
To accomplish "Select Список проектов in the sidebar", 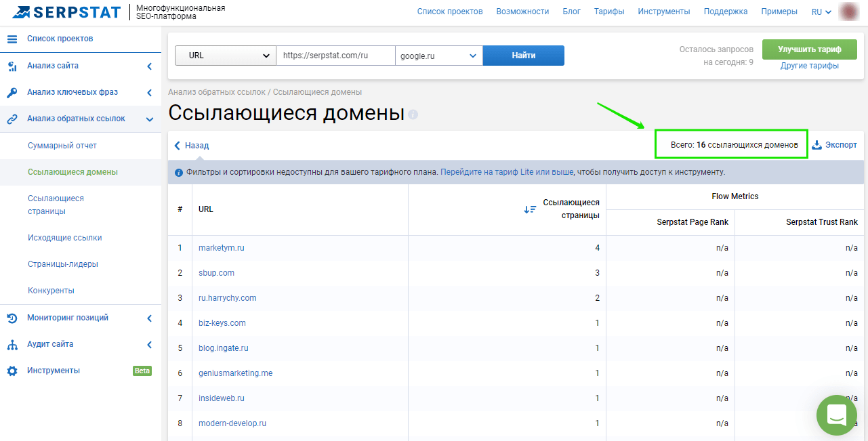I will point(60,39).
